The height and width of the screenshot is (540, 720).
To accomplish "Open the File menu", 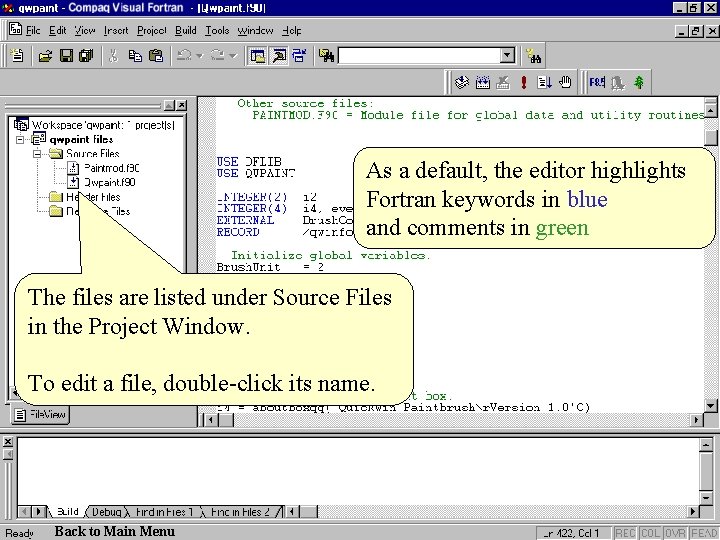I will (x=33, y=31).
